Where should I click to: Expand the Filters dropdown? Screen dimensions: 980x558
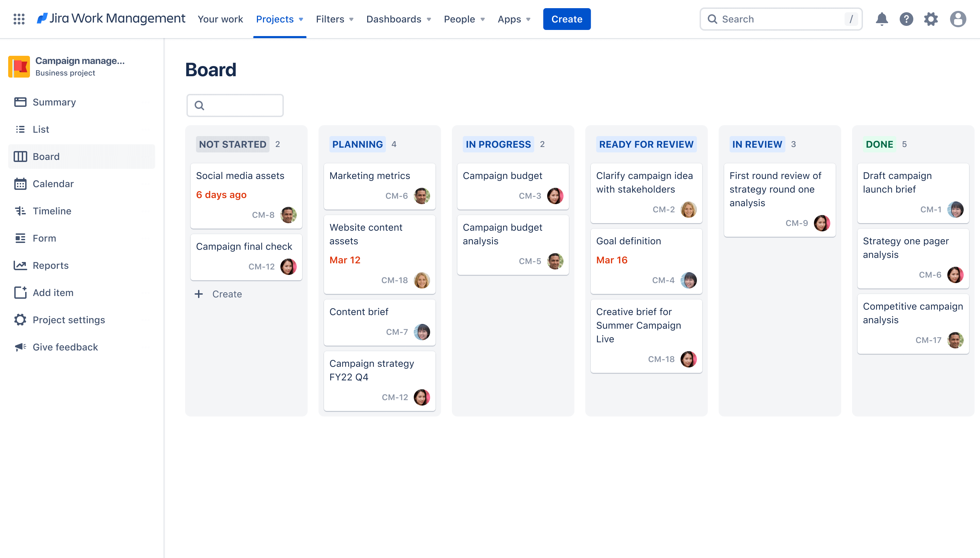pos(334,19)
